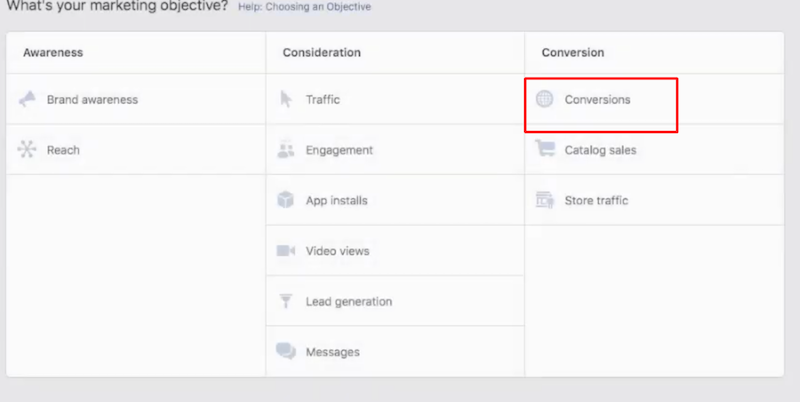This screenshot has width=800, height=402.
Task: Click the Catalog sales shopping cart icon
Action: pos(545,150)
